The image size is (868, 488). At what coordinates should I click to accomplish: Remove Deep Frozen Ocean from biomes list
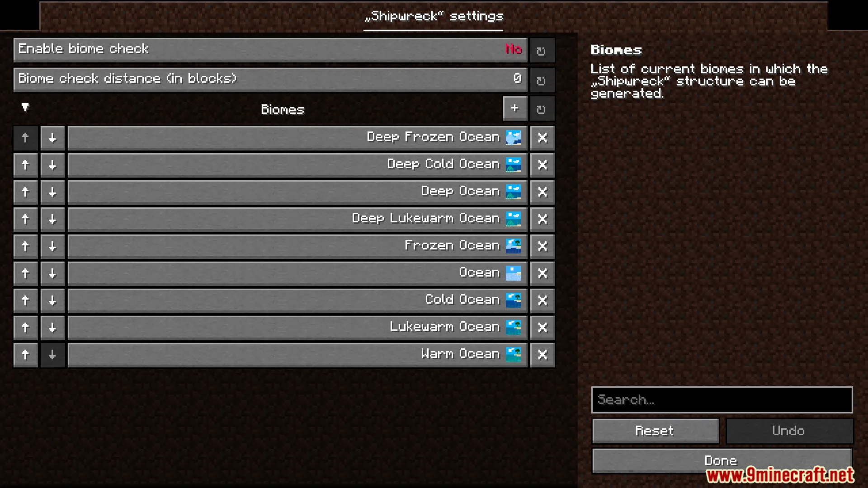[x=541, y=138]
